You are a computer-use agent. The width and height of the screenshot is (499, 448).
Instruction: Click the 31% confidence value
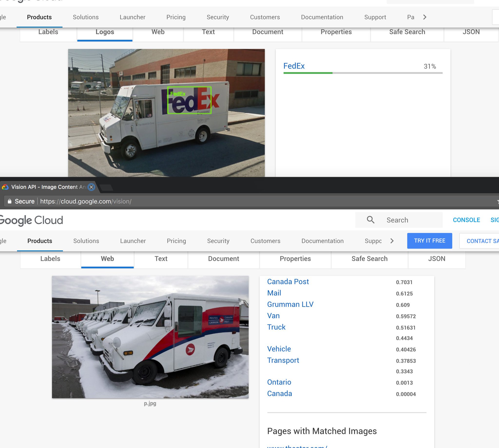430,66
